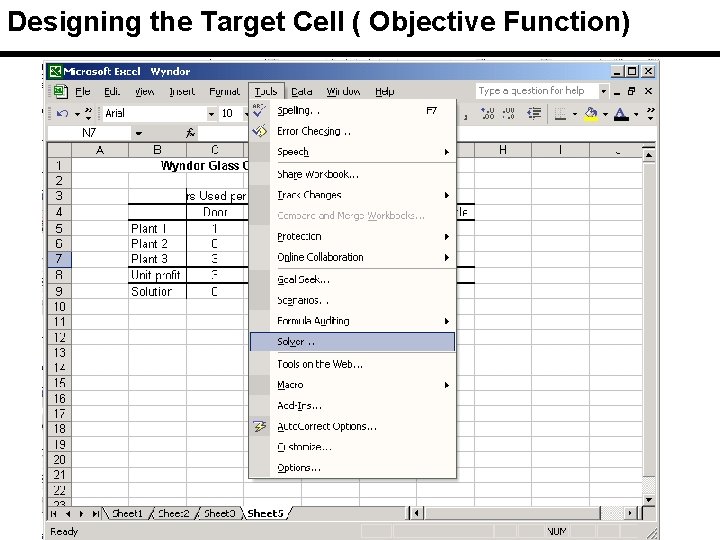Click the Undo toolbar icon

pyautogui.click(x=62, y=113)
